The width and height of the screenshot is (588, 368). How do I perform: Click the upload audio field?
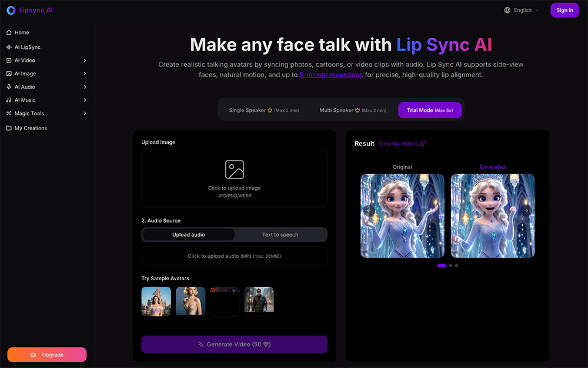click(235, 256)
